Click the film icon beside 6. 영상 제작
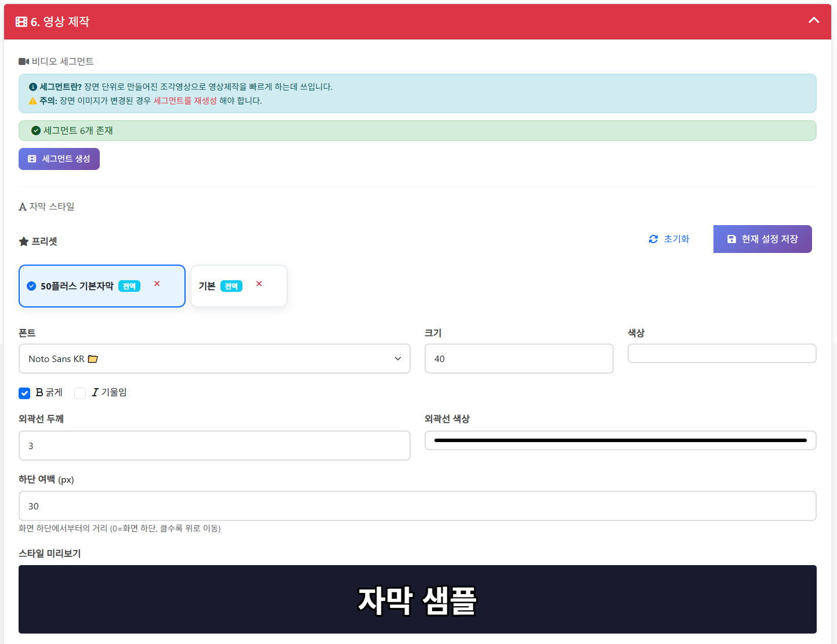Viewport: 837px width, 644px height. 21,22
